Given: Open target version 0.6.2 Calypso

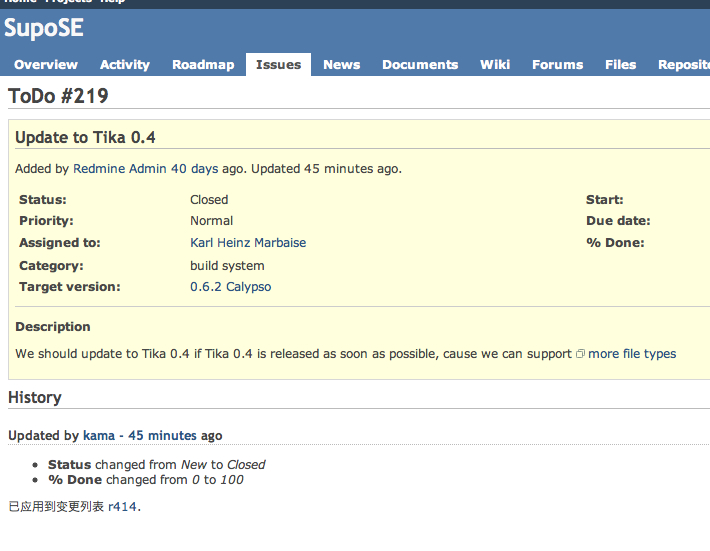Looking at the screenshot, I should [230, 287].
